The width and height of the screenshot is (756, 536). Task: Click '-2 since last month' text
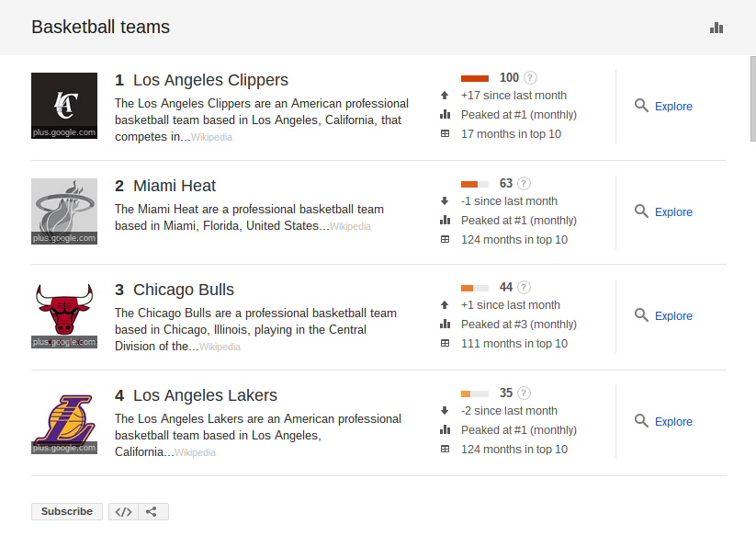click(x=509, y=411)
